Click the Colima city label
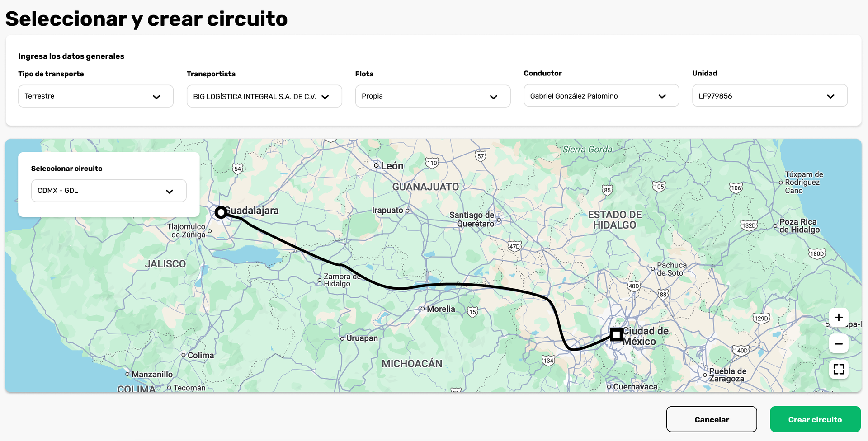The height and width of the screenshot is (441, 868). coord(201,356)
